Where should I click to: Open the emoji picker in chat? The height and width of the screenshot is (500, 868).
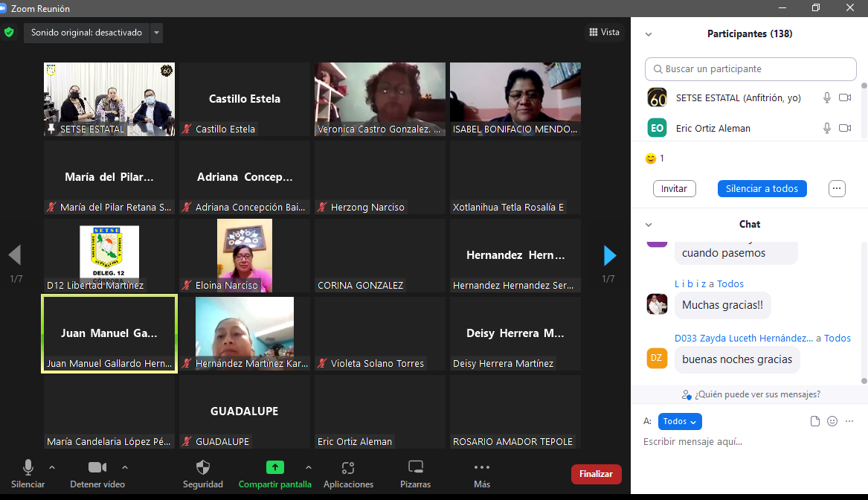click(x=832, y=421)
